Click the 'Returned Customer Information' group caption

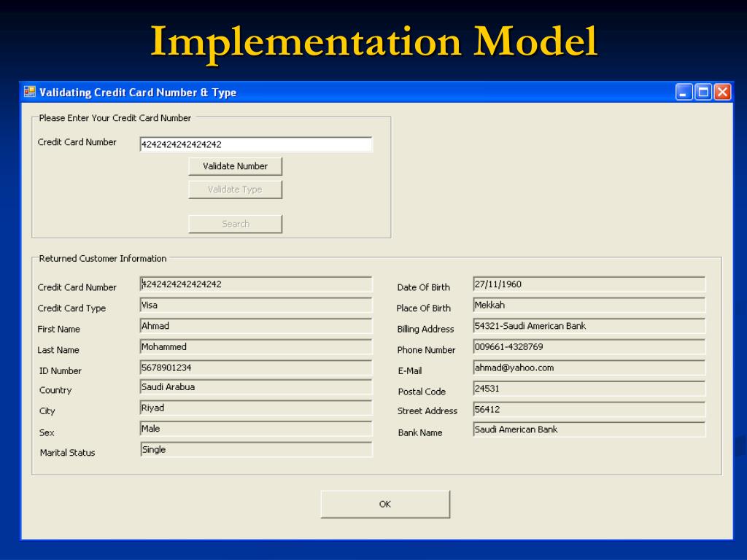[102, 259]
